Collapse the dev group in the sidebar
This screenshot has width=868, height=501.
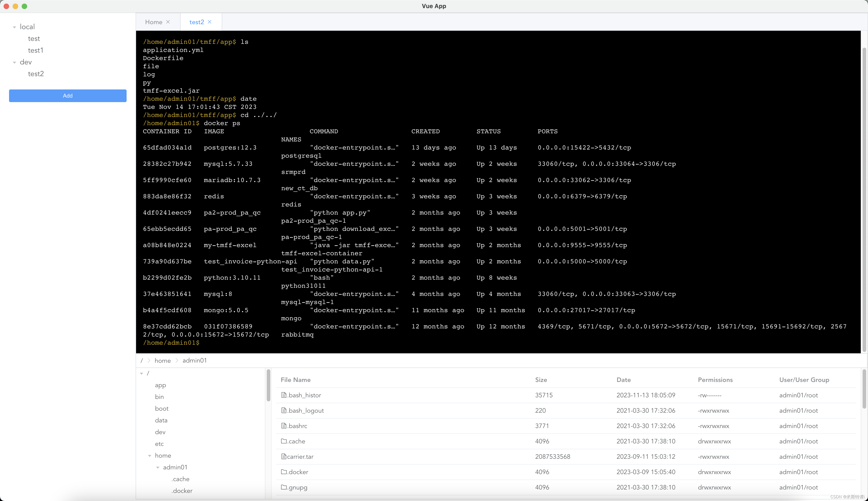point(14,62)
